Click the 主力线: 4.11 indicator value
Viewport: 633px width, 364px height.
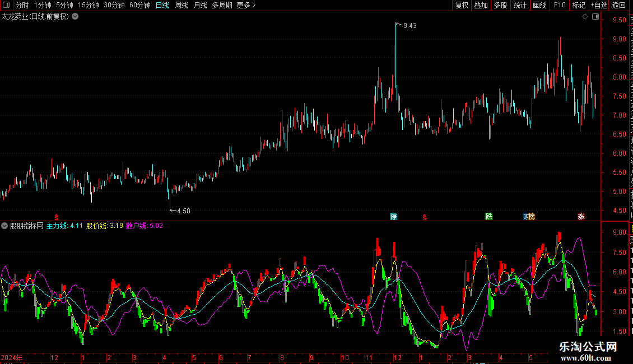pos(64,226)
